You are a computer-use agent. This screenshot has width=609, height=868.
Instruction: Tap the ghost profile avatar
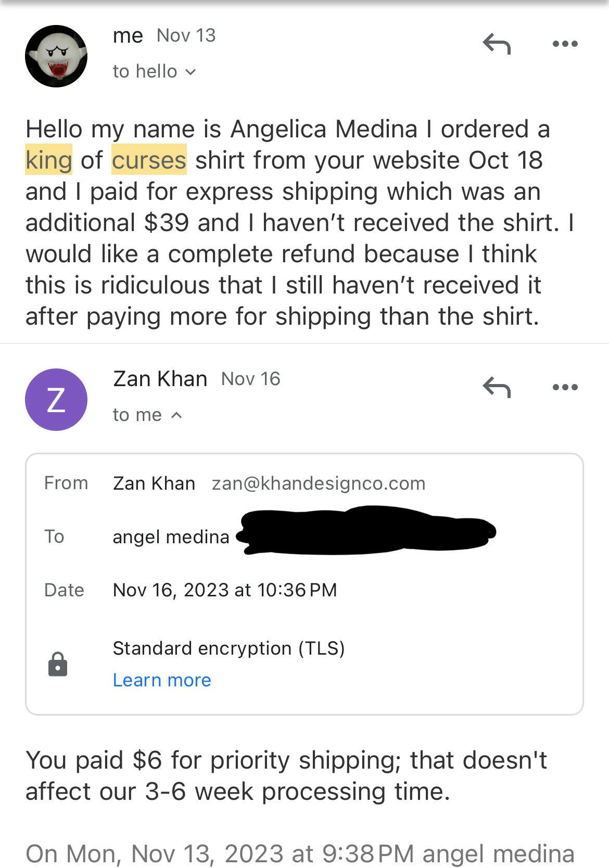(x=56, y=56)
